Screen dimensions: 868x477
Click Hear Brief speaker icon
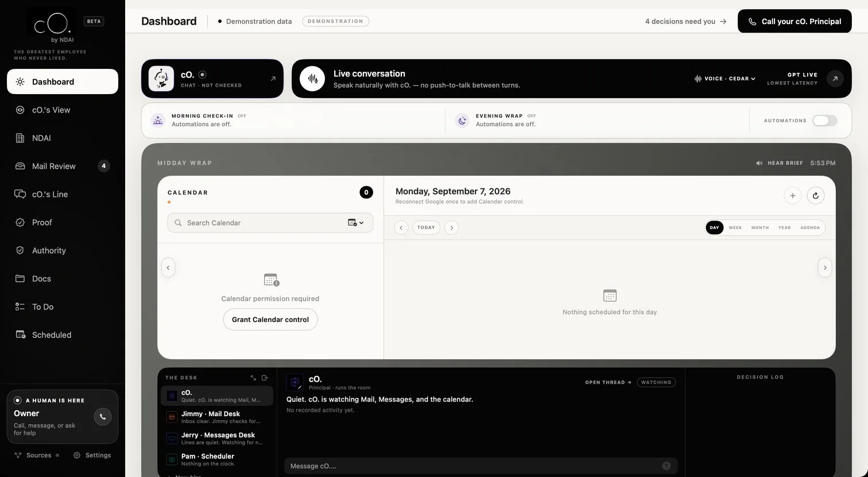coord(759,163)
